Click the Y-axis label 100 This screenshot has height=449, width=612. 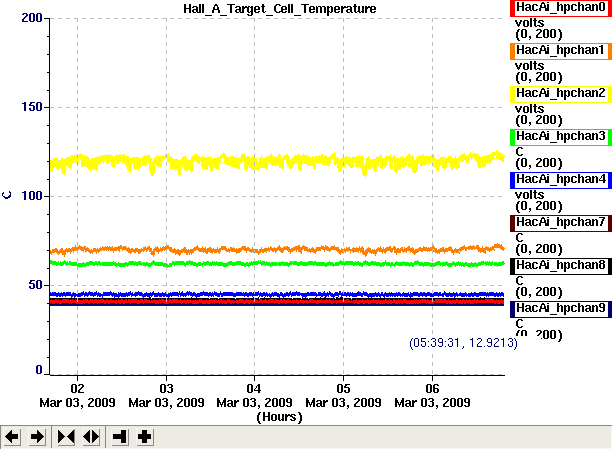(32, 196)
